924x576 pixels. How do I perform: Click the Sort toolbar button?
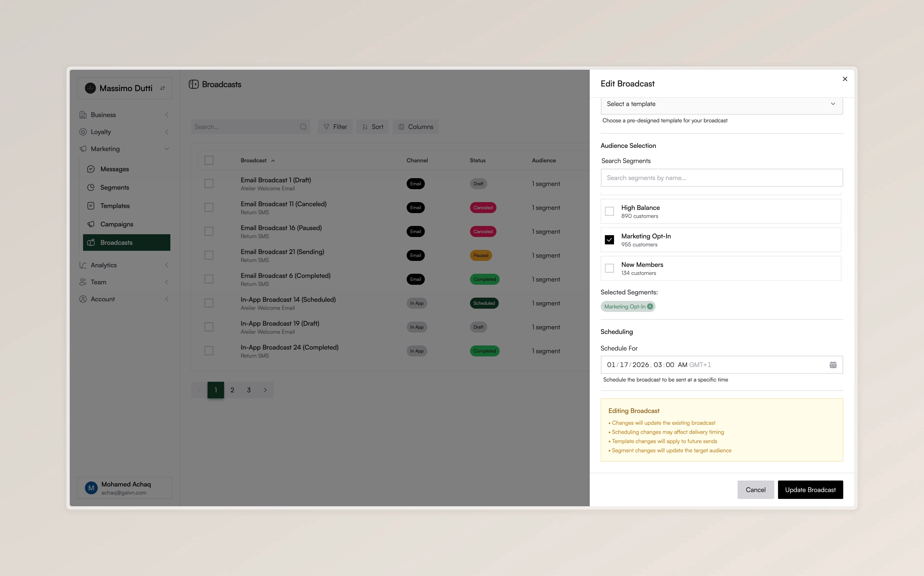click(x=372, y=127)
